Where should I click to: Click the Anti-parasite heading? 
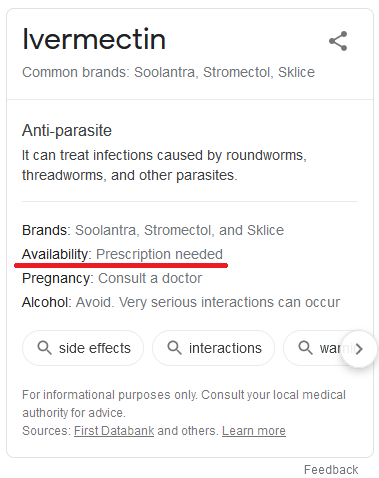pos(67,130)
